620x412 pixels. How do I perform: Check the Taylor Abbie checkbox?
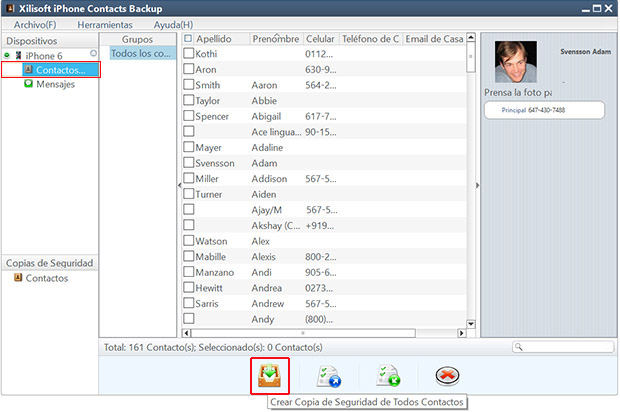tap(189, 100)
